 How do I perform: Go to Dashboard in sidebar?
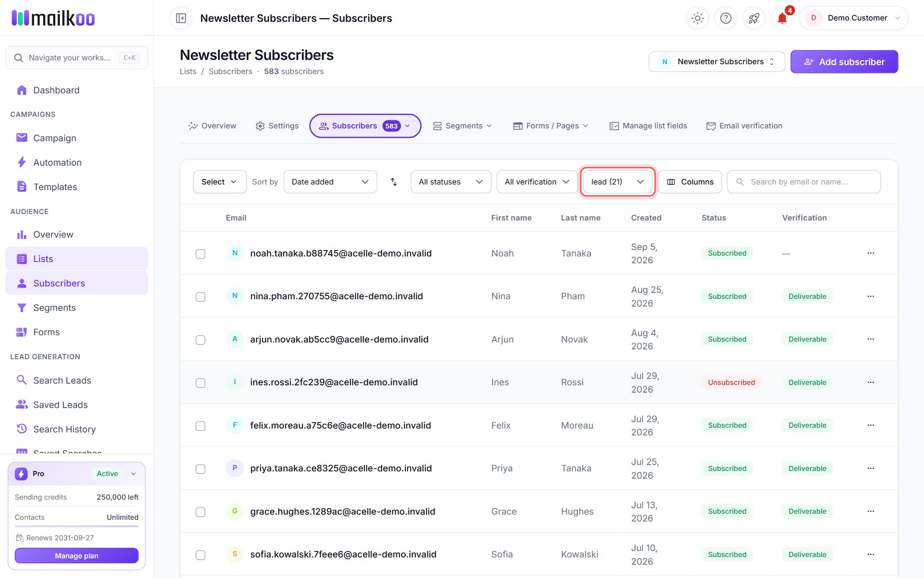click(x=77, y=90)
